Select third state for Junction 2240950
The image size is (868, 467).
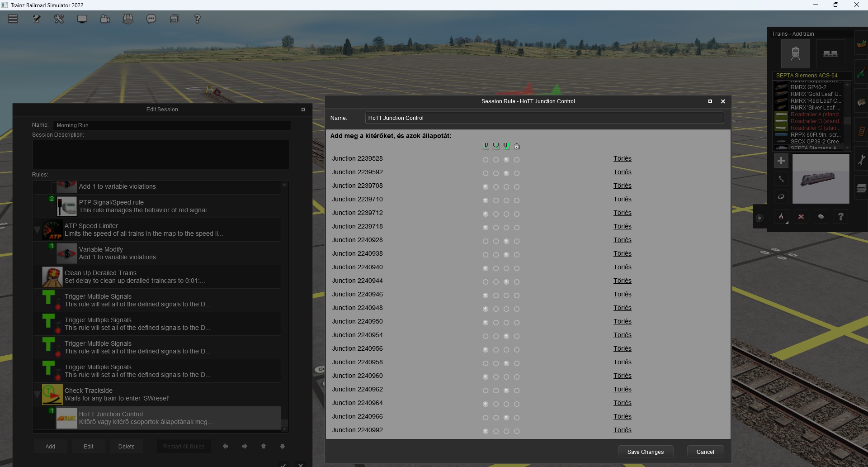(x=506, y=323)
